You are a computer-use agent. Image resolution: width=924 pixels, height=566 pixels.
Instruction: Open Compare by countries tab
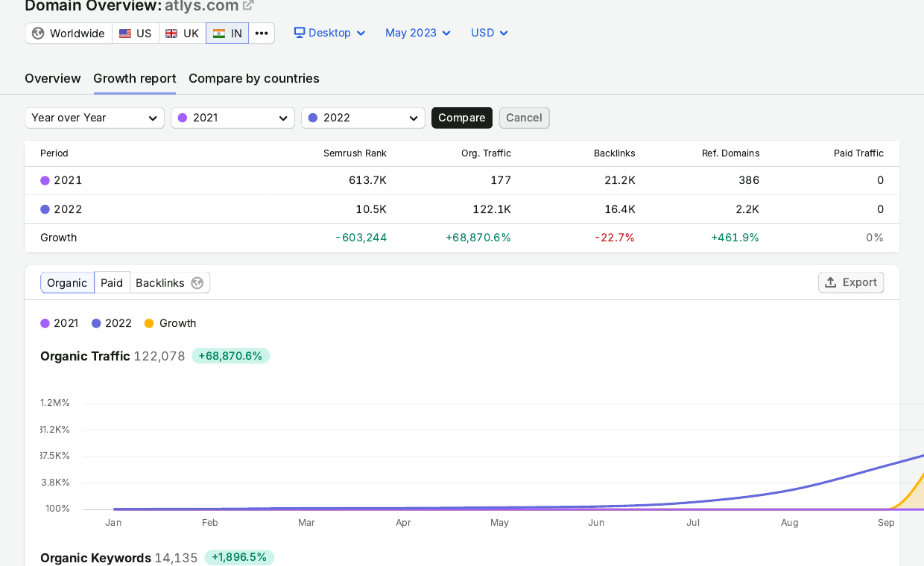click(254, 78)
